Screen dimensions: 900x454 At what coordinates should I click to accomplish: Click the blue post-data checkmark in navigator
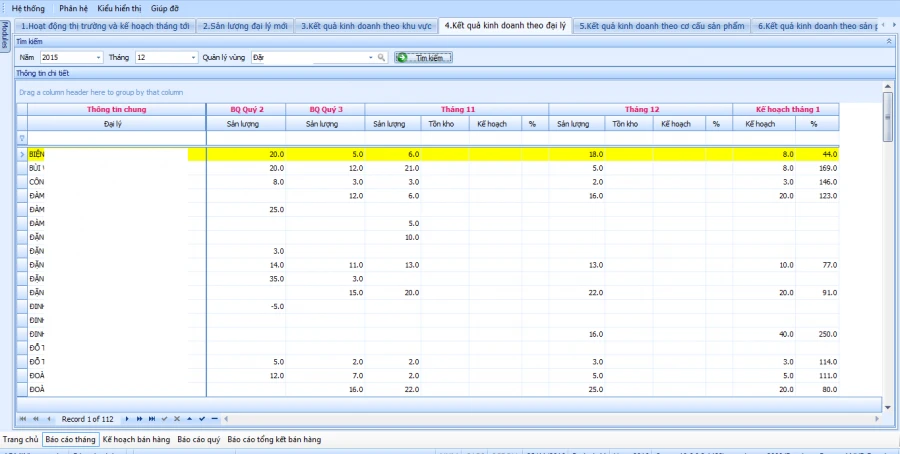(x=202, y=419)
